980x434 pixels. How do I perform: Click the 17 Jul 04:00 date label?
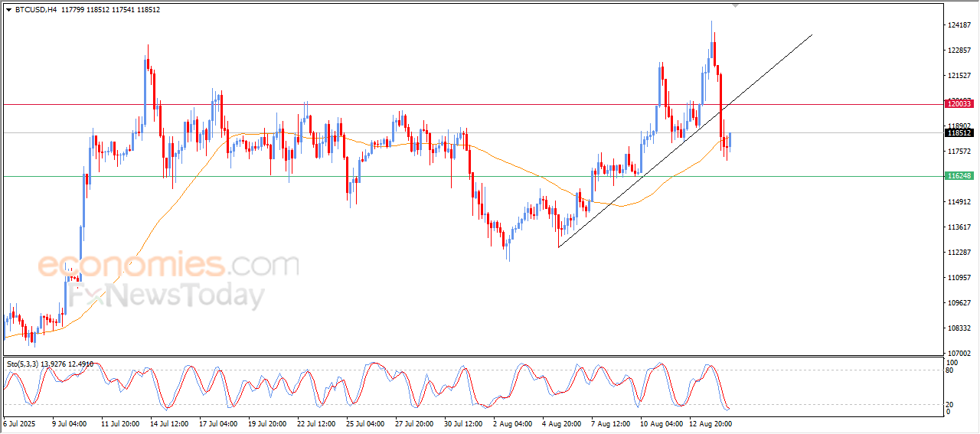point(218,423)
